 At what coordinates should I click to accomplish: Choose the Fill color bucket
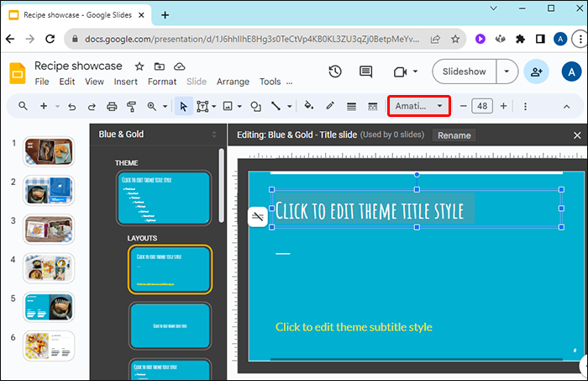pos(308,106)
